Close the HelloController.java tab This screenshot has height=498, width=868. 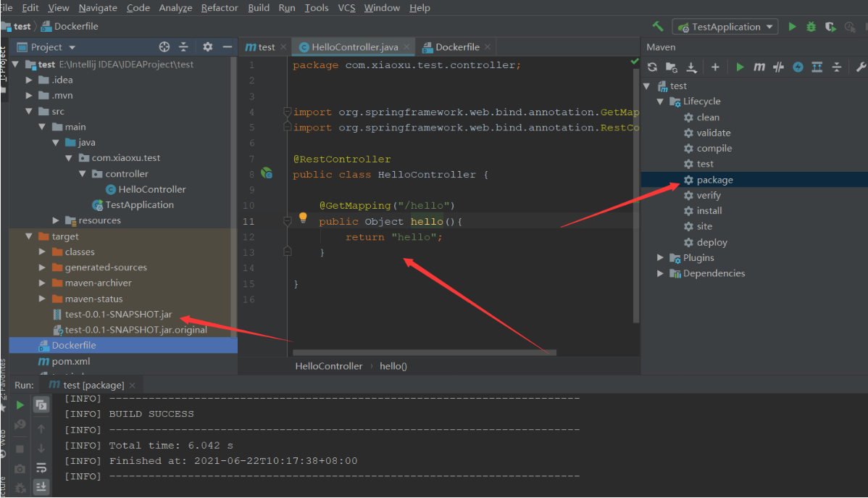click(x=406, y=47)
